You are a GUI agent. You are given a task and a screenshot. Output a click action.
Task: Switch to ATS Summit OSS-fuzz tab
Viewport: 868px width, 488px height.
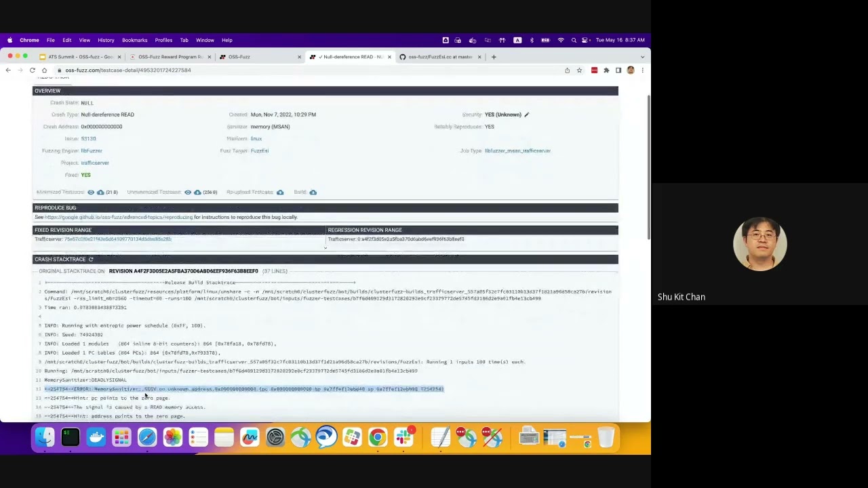pyautogui.click(x=80, y=57)
